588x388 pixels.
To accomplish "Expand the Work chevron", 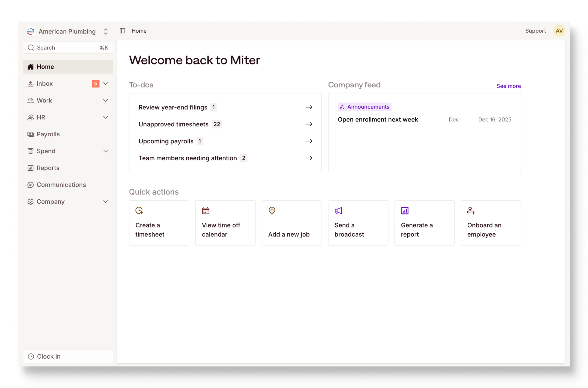I will pyautogui.click(x=106, y=101).
